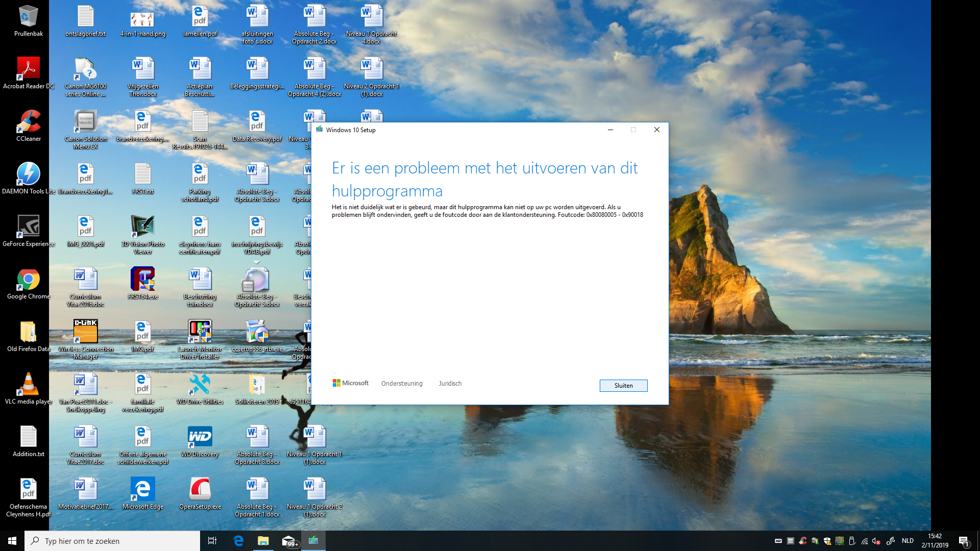Select the Parking schotland.pdf file
The image size is (980, 551).
point(200,182)
